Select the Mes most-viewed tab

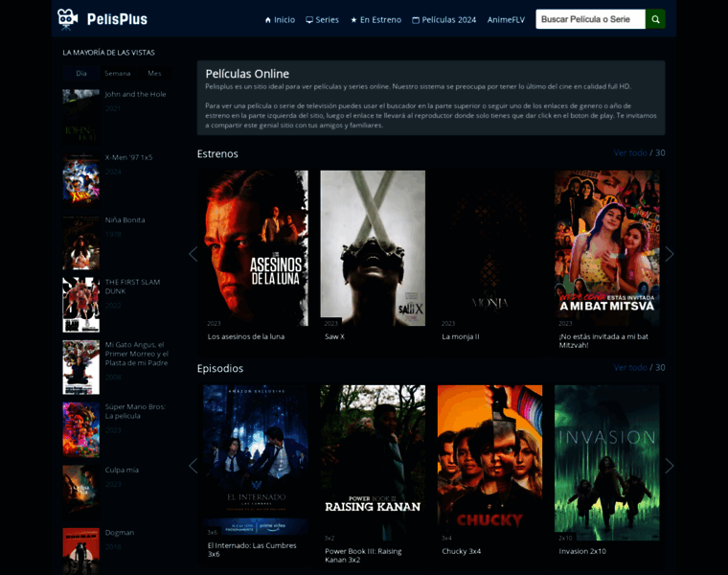pyautogui.click(x=154, y=73)
